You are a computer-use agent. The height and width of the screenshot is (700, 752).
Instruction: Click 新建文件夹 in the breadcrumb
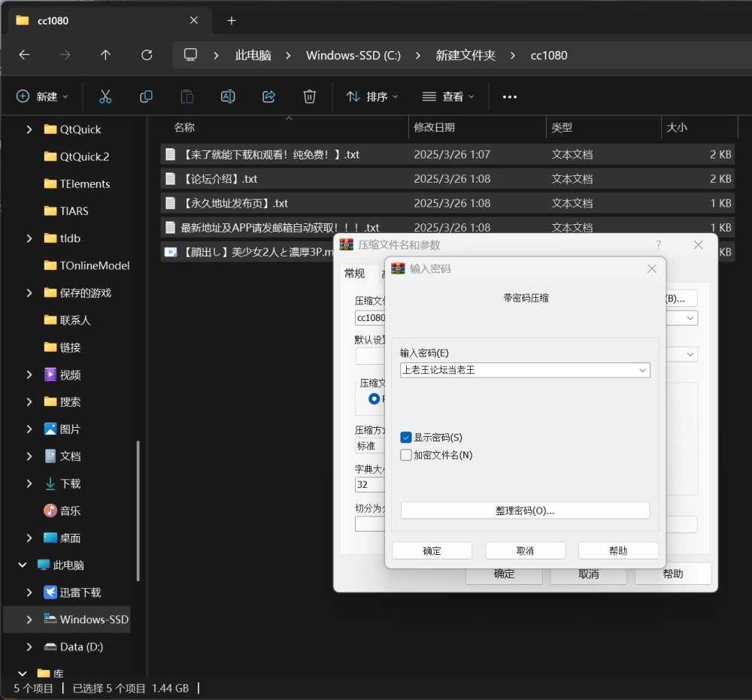465,55
